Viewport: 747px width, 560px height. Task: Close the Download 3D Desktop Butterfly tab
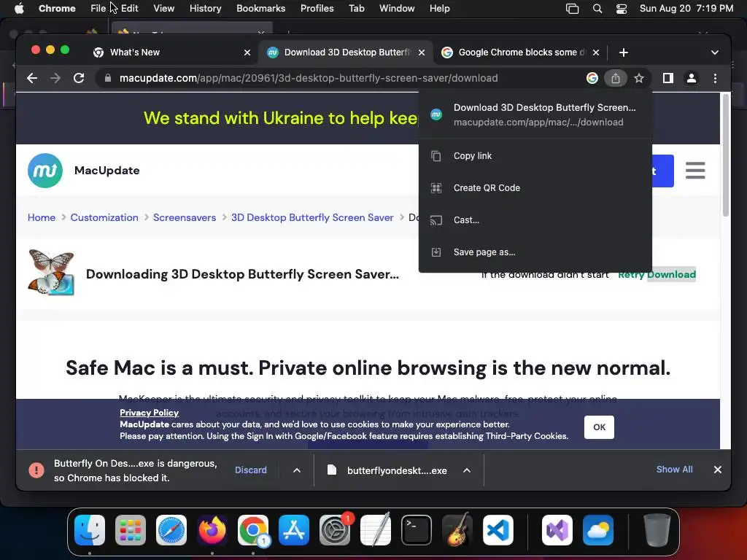422,52
